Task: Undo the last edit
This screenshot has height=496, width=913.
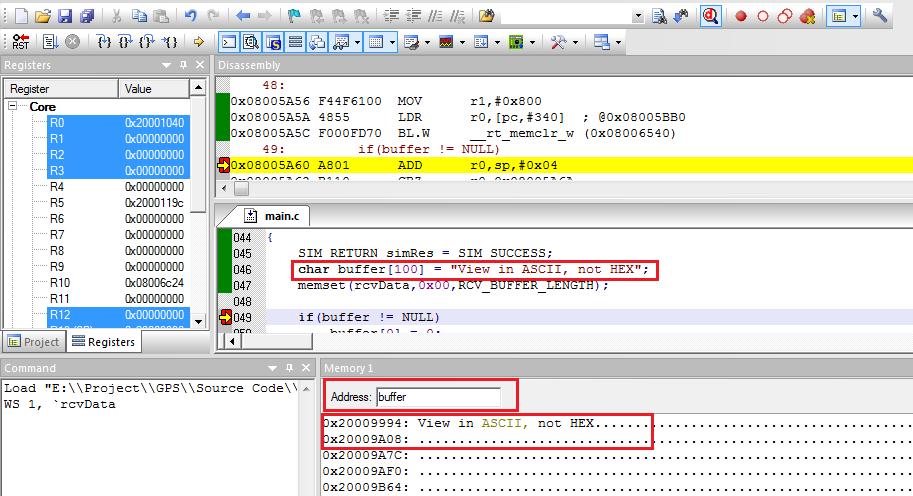Action: tap(190, 16)
